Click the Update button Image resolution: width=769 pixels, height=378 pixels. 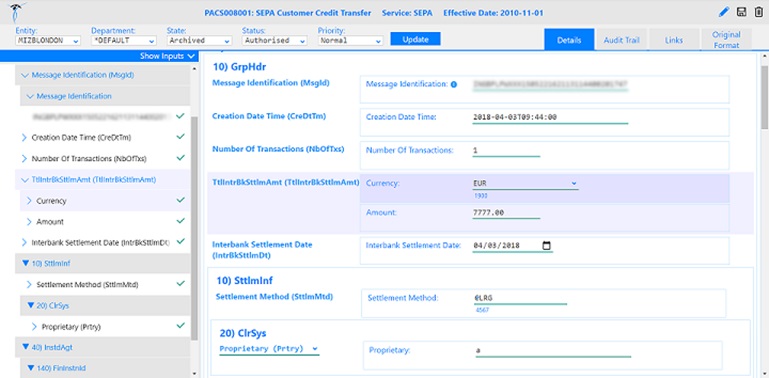click(415, 40)
